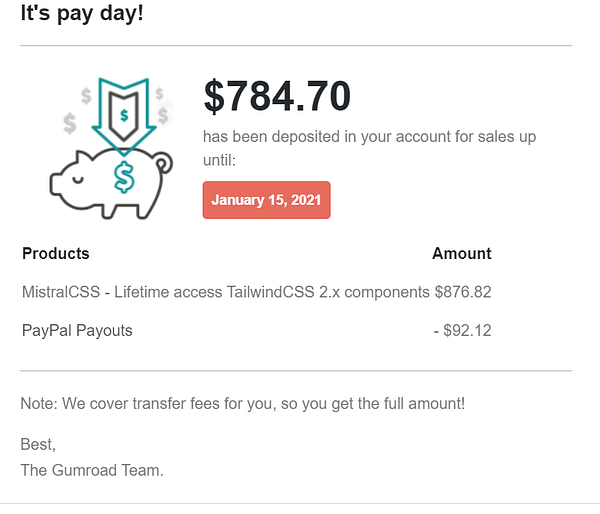The image size is (600, 514).
Task: Click the gray dollar sign at top left of the arrow
Action: pos(87,97)
